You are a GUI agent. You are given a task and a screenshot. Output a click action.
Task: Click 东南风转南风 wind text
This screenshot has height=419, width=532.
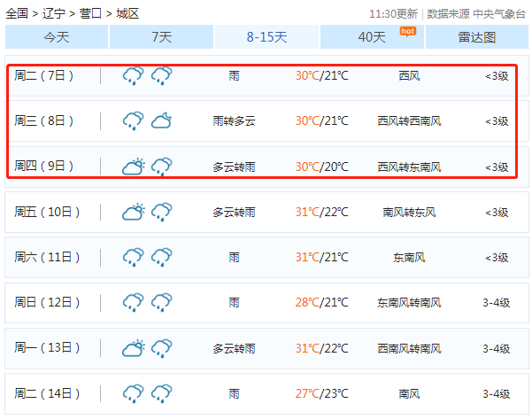click(409, 303)
